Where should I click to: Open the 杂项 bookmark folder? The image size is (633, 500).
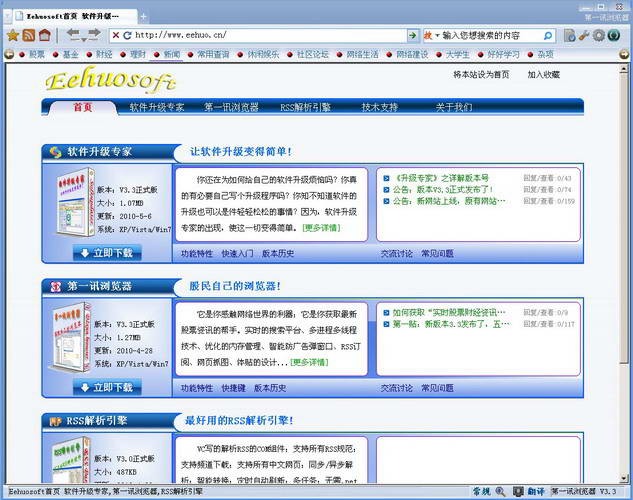point(541,54)
